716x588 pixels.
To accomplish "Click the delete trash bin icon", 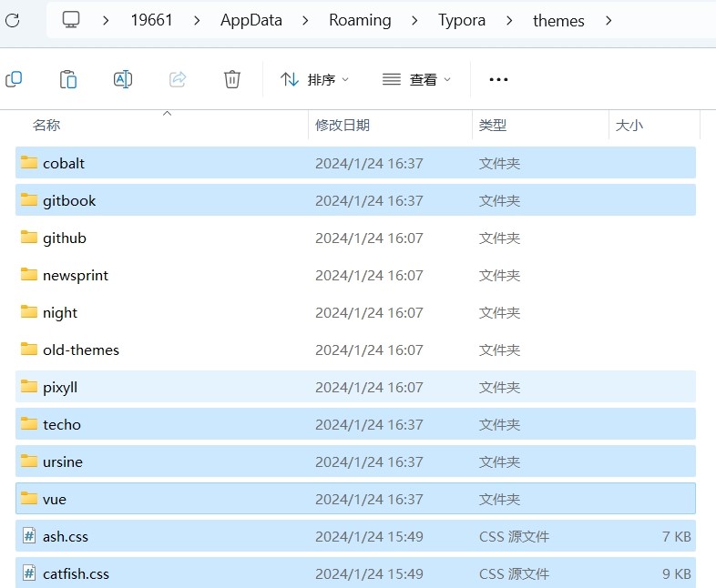I will coord(232,79).
